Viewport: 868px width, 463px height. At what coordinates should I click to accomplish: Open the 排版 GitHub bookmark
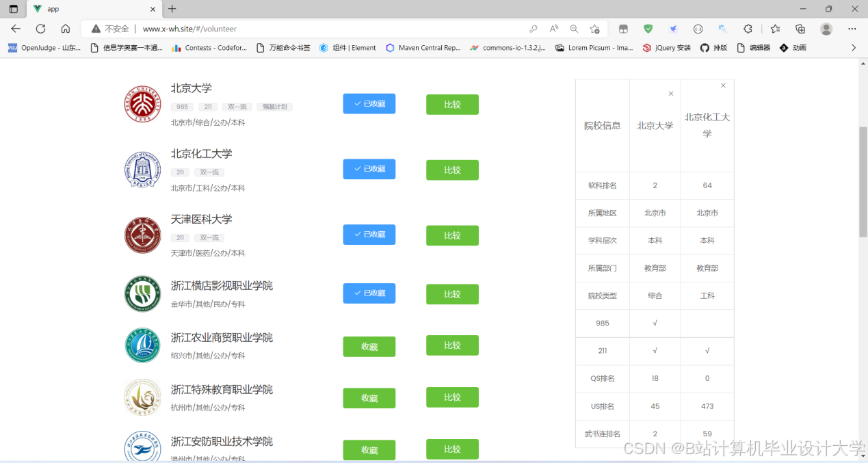tap(713, 48)
